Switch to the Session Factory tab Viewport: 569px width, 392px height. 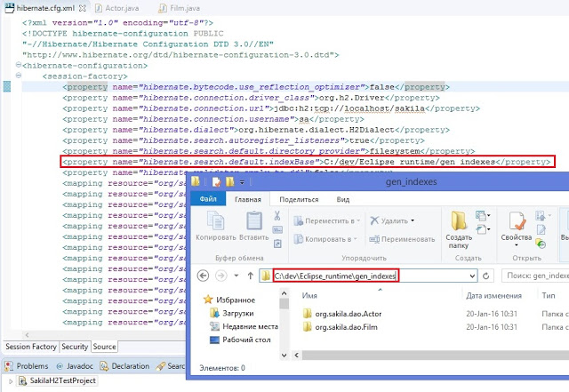click(29, 347)
